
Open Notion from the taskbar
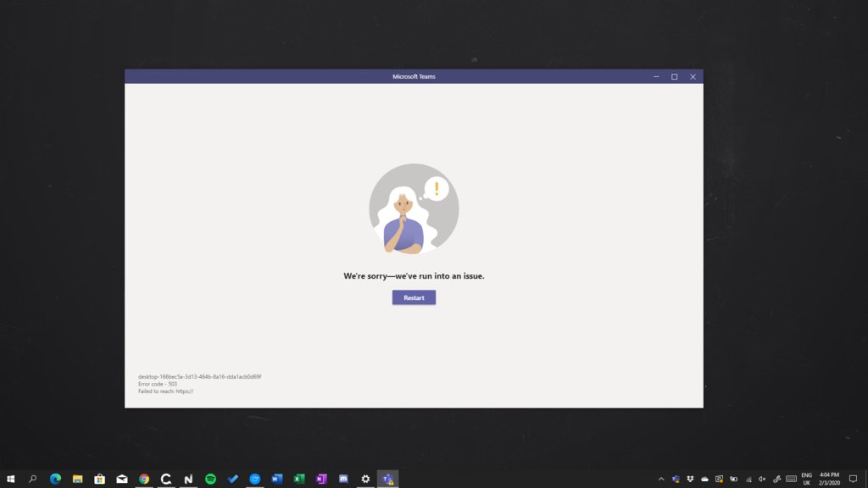pos(188,479)
